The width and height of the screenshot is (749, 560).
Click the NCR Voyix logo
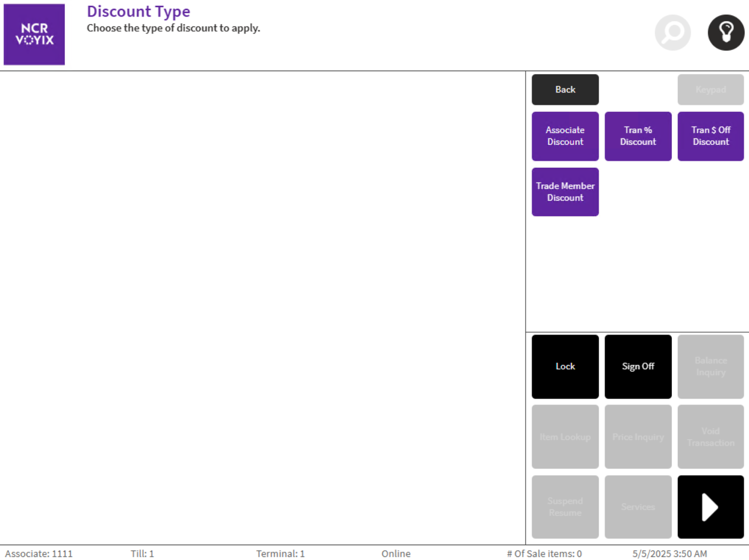point(34,35)
